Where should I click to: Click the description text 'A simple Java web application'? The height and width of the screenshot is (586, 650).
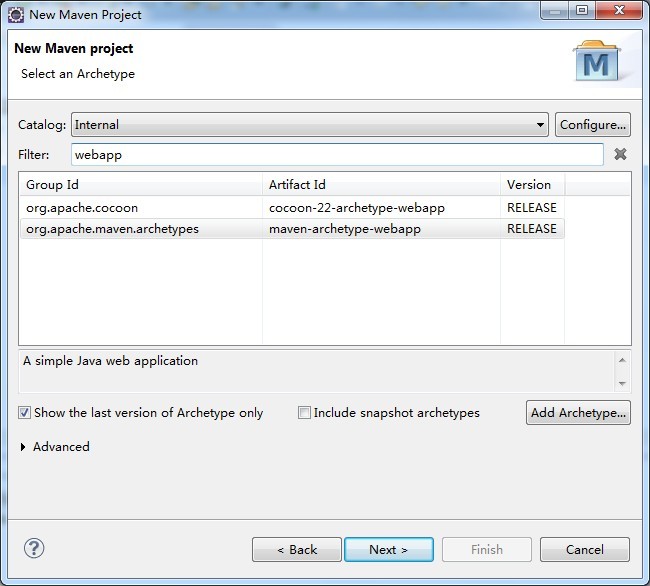click(110, 361)
